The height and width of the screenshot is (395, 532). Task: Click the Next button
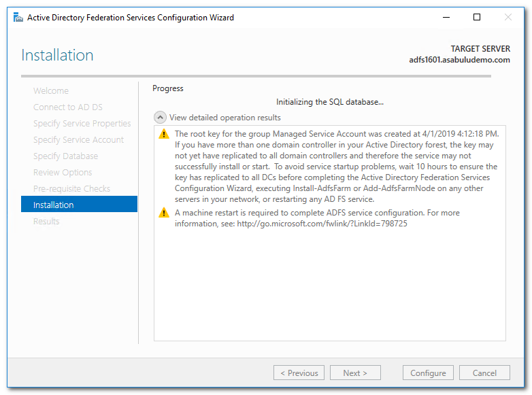click(x=355, y=373)
